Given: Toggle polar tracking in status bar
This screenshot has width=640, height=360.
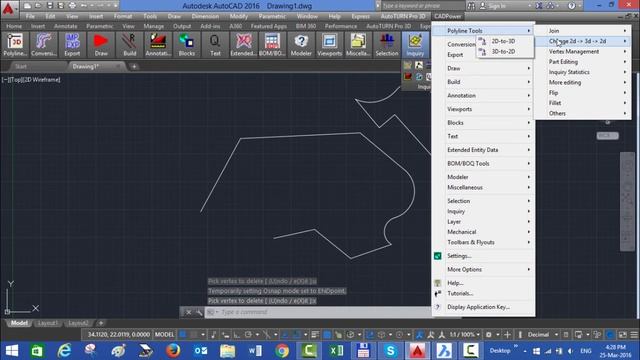Looking at the screenshot, I should pyautogui.click(x=248, y=335).
